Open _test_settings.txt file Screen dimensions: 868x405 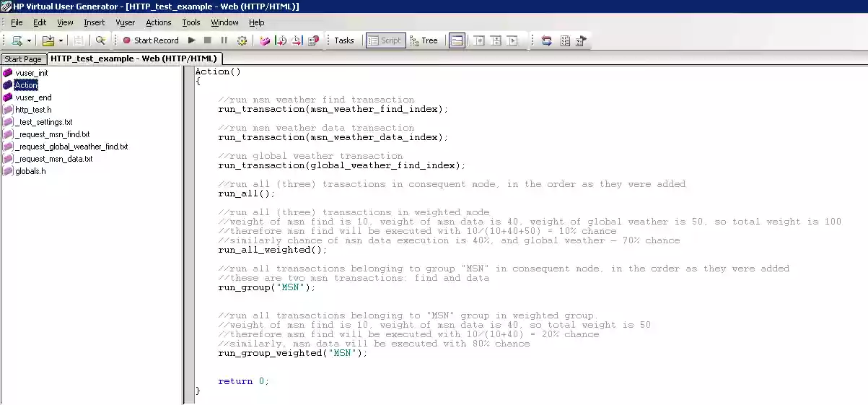43,122
